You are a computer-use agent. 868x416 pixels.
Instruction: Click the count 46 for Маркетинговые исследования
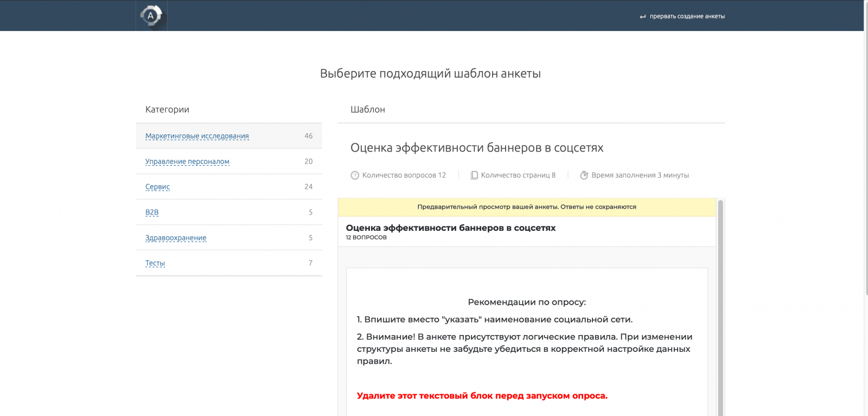click(x=308, y=136)
